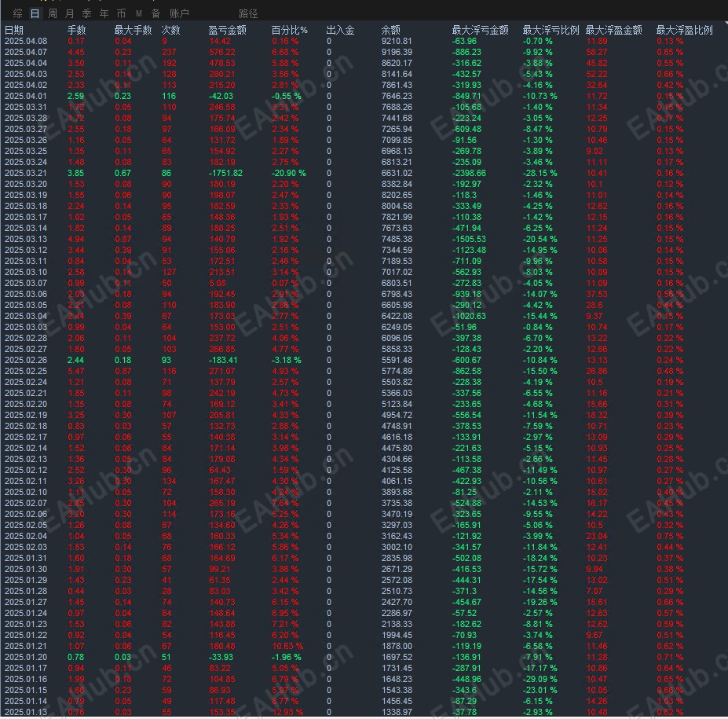
Task: Click the 1.03 % max floating profit cell
Action: pyautogui.click(x=670, y=702)
